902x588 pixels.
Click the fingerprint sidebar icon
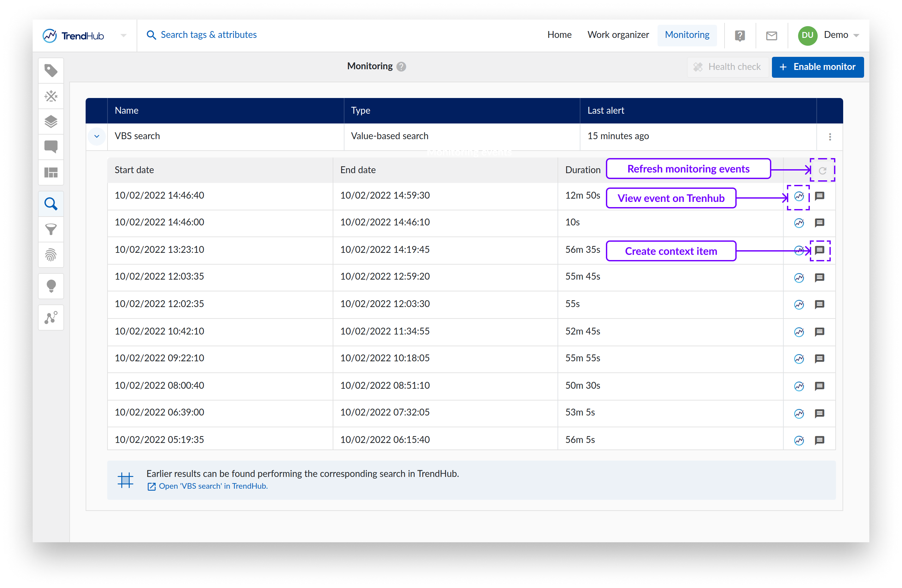51,254
